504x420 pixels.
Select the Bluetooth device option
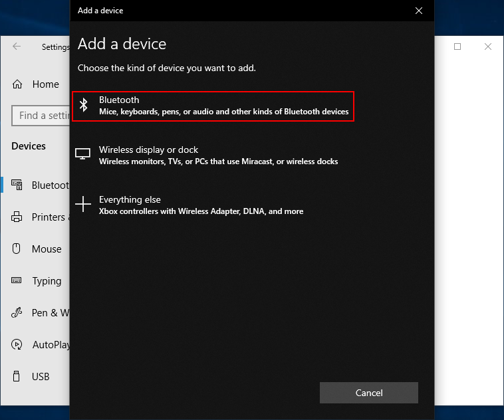[213, 106]
